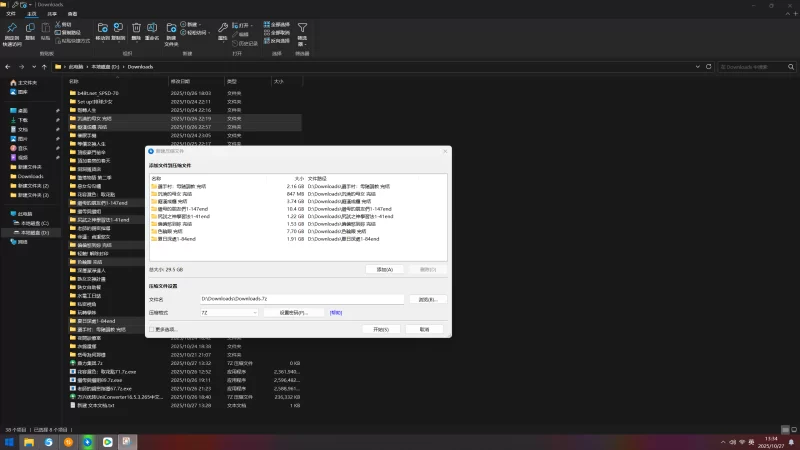
Task: Click the 设置密码 button
Action: coord(293,312)
